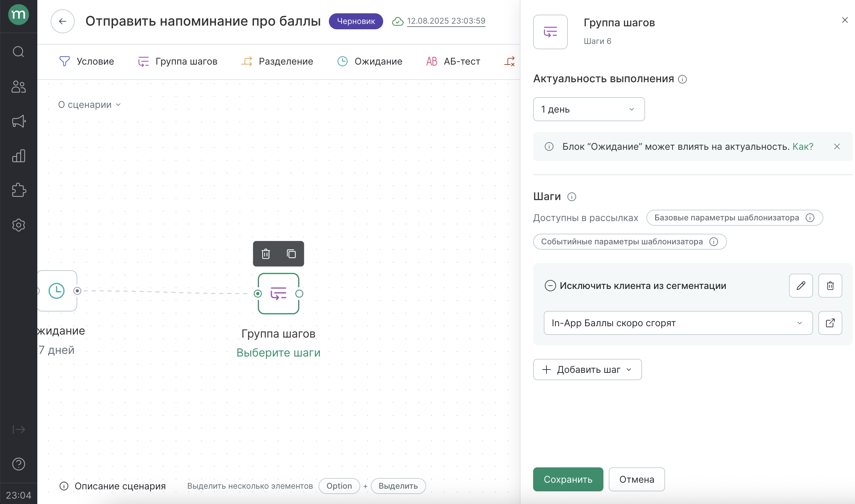Open the settings gear icon
Screen dimensions: 855x504
(x=18, y=225)
